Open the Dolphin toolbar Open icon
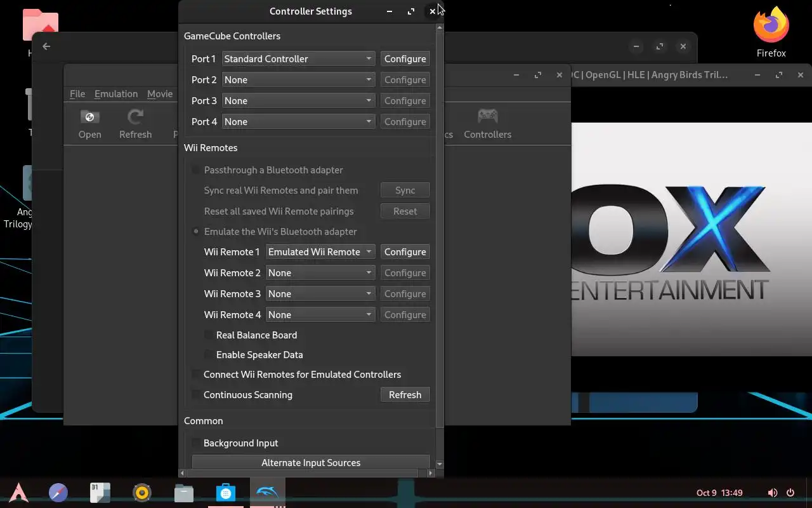The width and height of the screenshot is (812, 508). pyautogui.click(x=89, y=123)
